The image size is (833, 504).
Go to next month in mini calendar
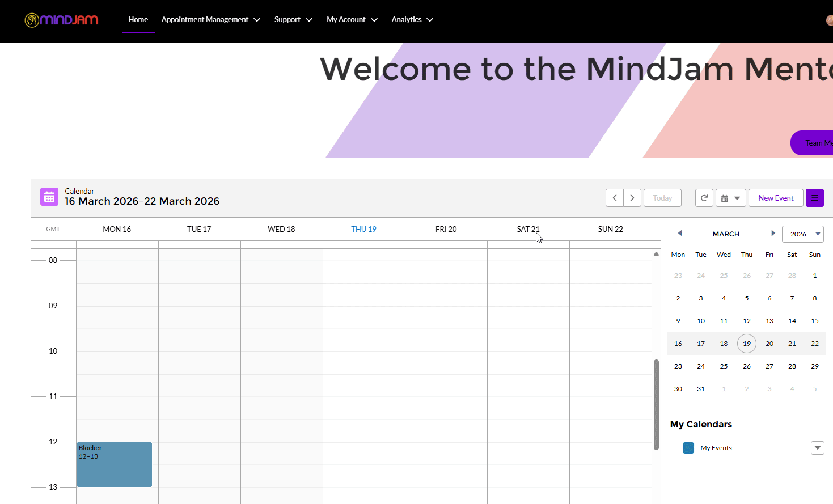(x=773, y=232)
